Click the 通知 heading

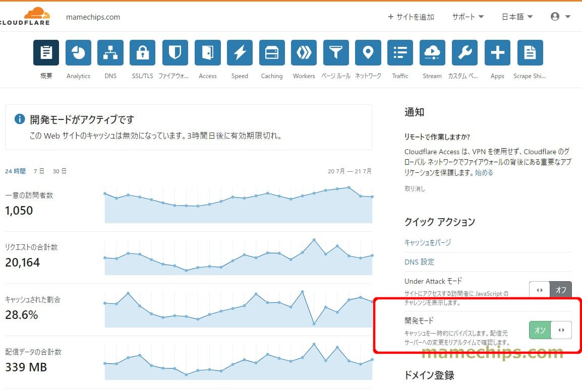pos(414,112)
